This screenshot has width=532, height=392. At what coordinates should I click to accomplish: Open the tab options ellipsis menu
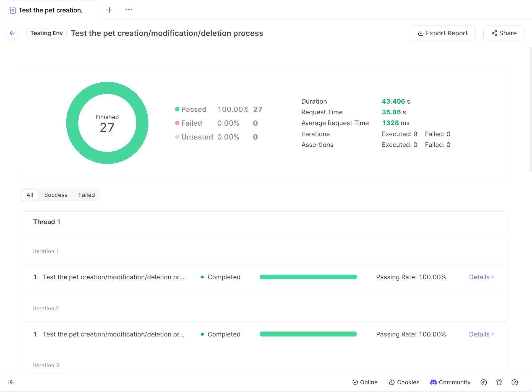point(129,10)
